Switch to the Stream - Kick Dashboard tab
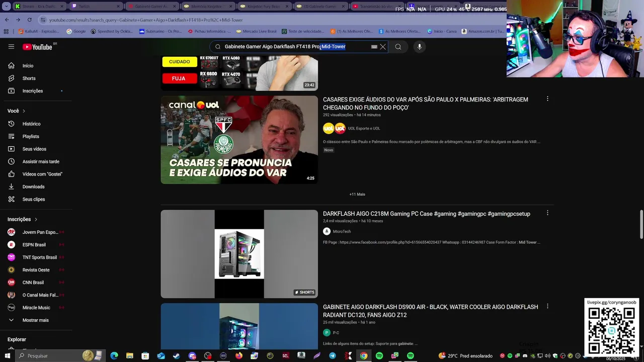The width and height of the screenshot is (644, 362). point(39,7)
